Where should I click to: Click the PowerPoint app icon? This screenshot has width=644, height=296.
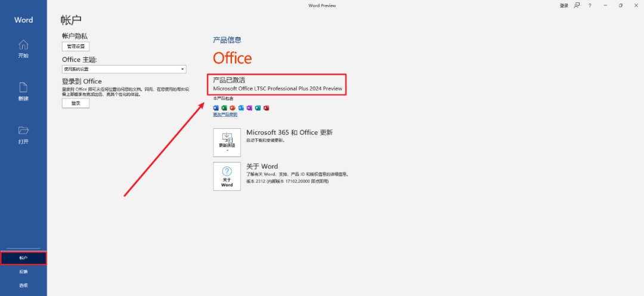click(233, 108)
